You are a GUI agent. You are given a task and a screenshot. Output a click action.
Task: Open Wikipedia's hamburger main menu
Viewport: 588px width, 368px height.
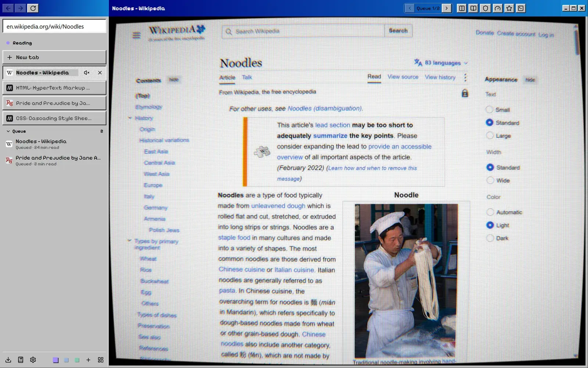(x=136, y=35)
